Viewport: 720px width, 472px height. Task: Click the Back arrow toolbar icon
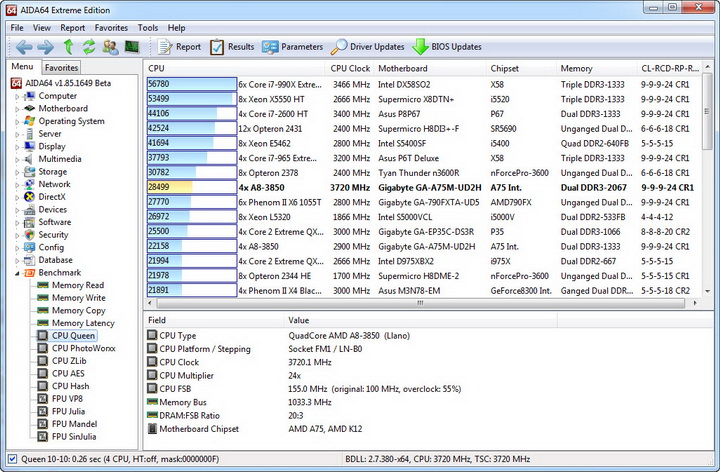(24, 47)
